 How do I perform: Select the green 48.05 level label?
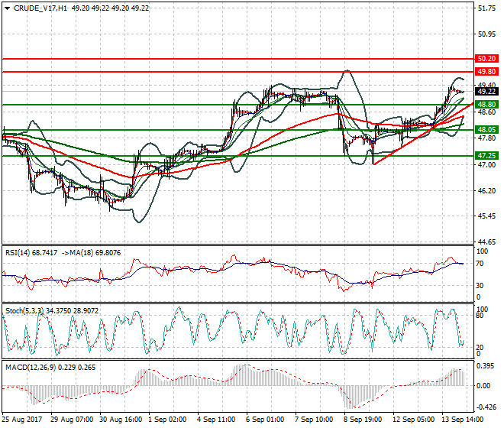(x=486, y=130)
